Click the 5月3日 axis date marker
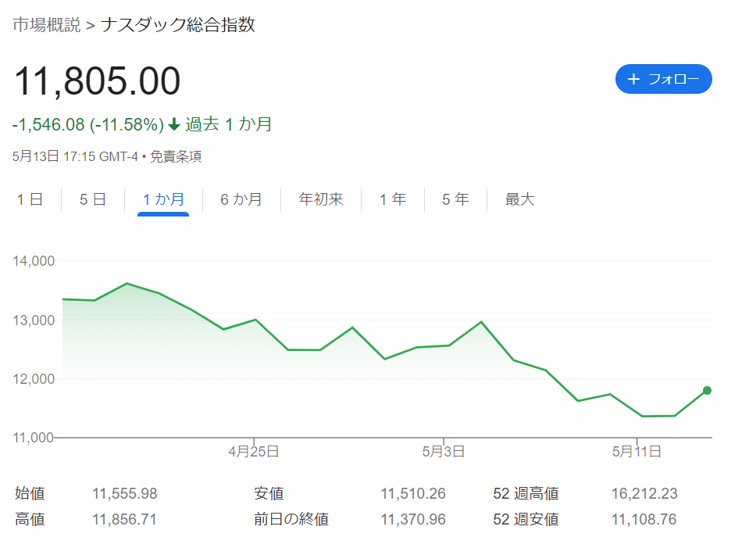The image size is (756, 537). pos(444,452)
